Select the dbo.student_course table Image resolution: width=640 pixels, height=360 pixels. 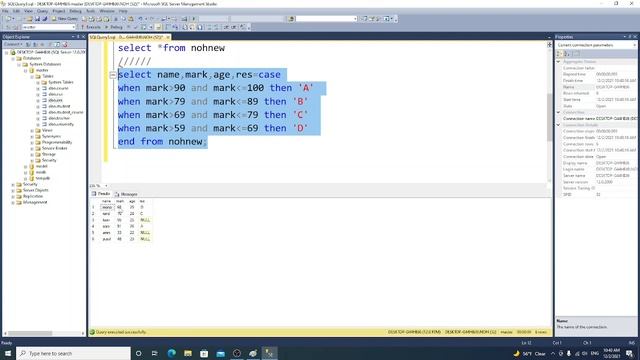coord(66,112)
